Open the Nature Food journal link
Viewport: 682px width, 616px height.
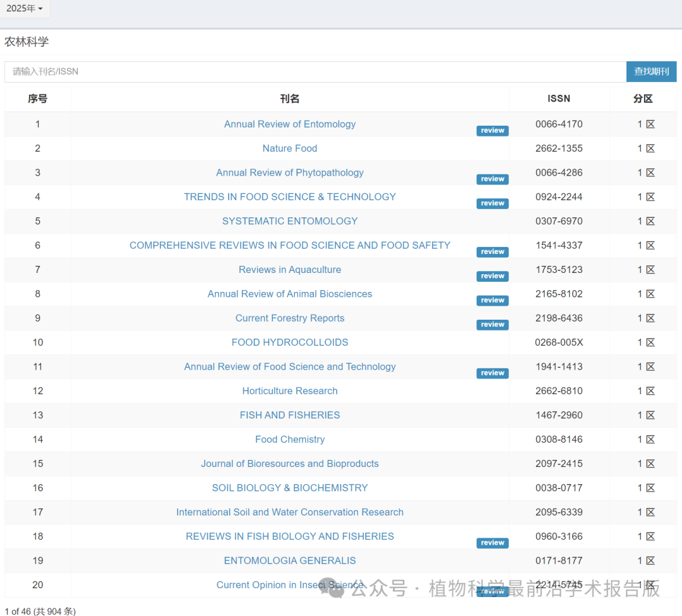point(289,148)
